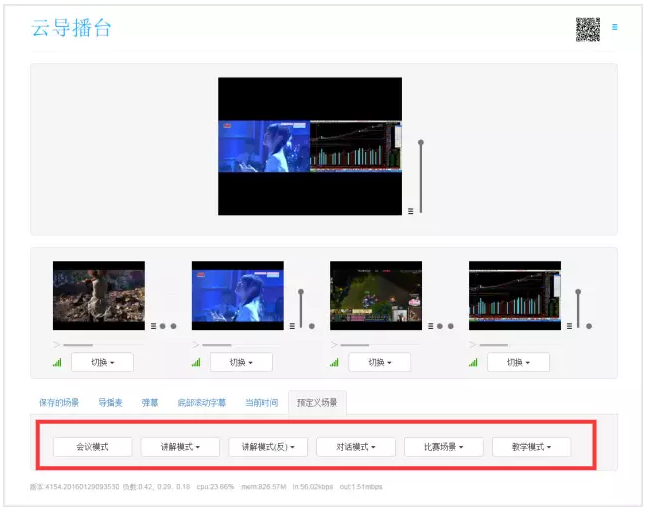Open the 讲解模式 dropdown
Image resolution: width=647 pixels, height=513 pixels.
click(x=180, y=447)
